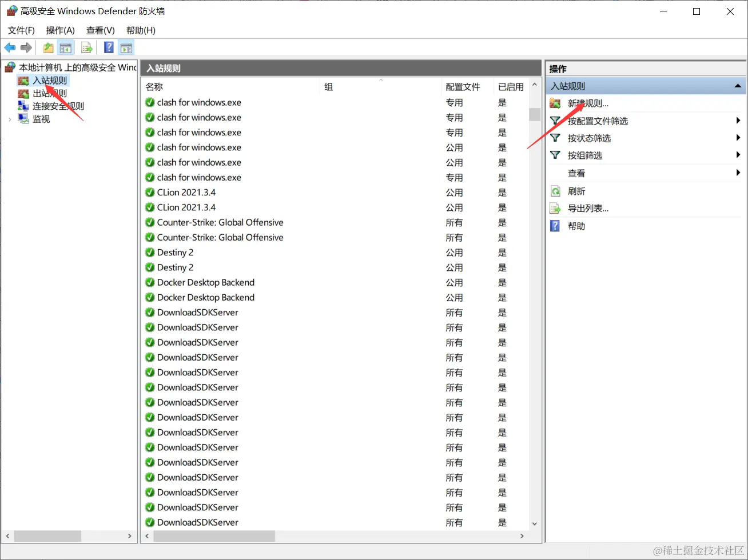This screenshot has height=560, width=748.
Task: Click the up-one-level folder toolbar icon
Action: [49, 48]
